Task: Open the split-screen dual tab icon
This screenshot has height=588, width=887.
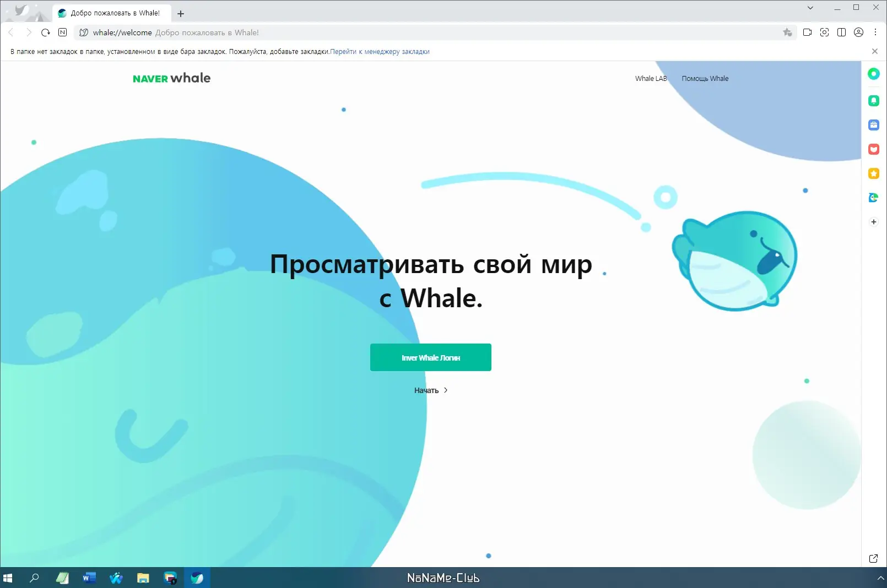Action: (842, 32)
